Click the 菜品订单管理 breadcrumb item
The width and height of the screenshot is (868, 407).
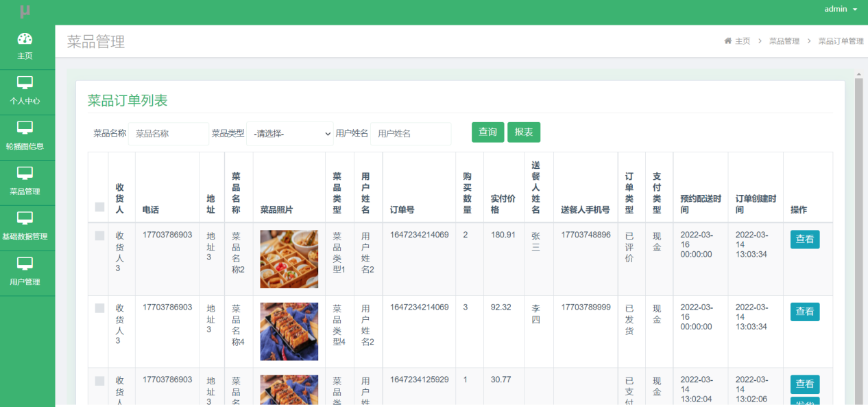(x=841, y=41)
